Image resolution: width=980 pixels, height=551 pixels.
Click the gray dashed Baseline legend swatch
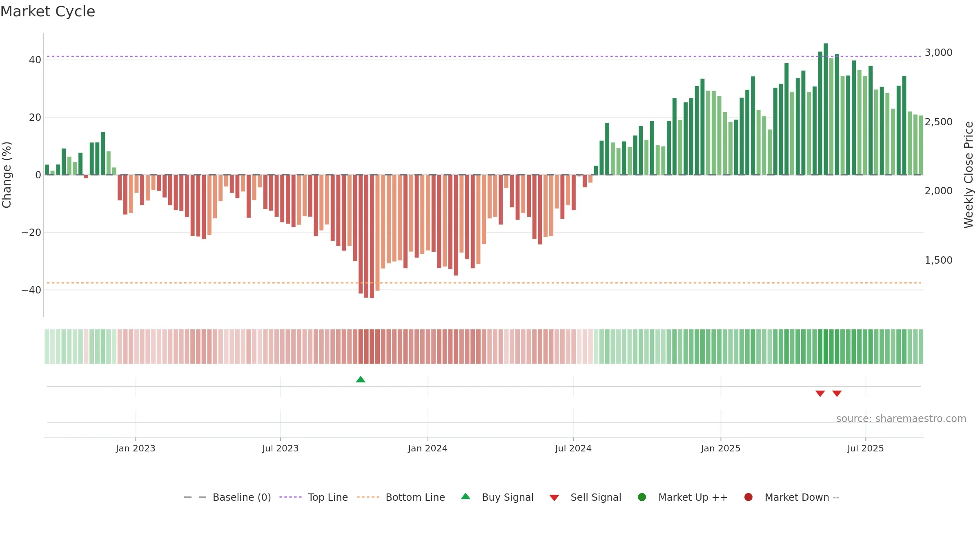point(195,497)
